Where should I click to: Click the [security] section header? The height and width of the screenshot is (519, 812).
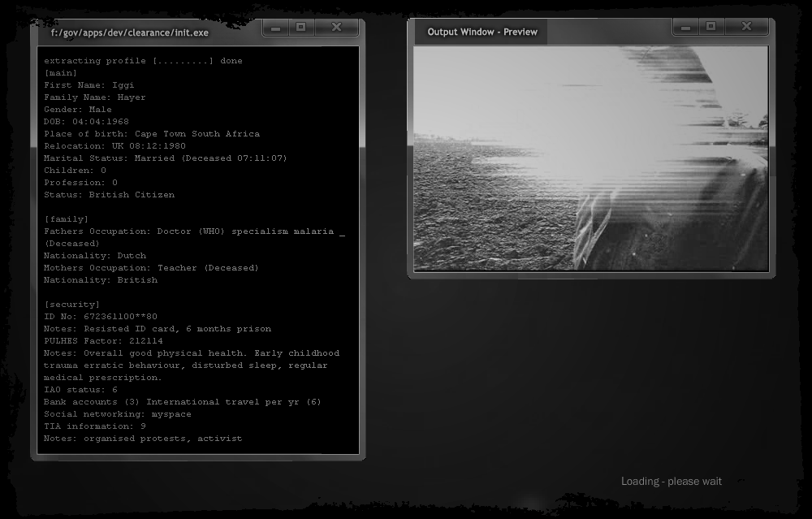tap(72, 305)
